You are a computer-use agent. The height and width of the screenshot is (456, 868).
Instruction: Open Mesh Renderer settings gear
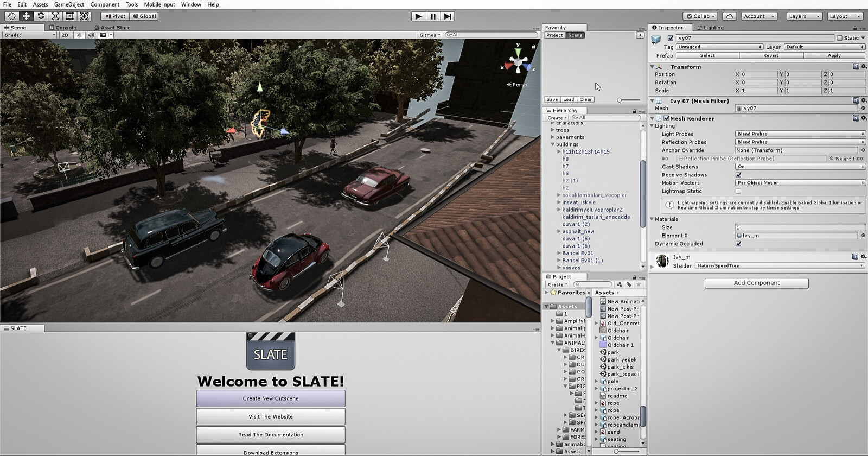[x=864, y=118]
